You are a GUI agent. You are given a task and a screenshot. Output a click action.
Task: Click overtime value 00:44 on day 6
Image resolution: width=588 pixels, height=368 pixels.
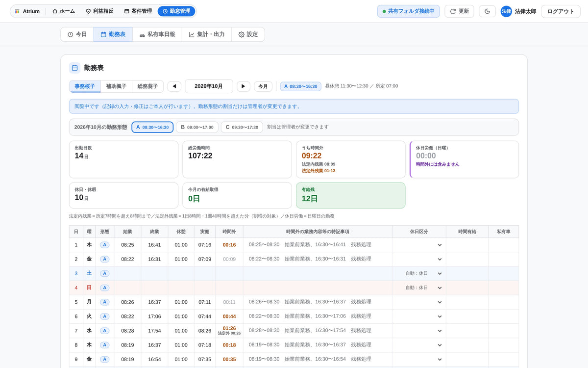coord(229,316)
